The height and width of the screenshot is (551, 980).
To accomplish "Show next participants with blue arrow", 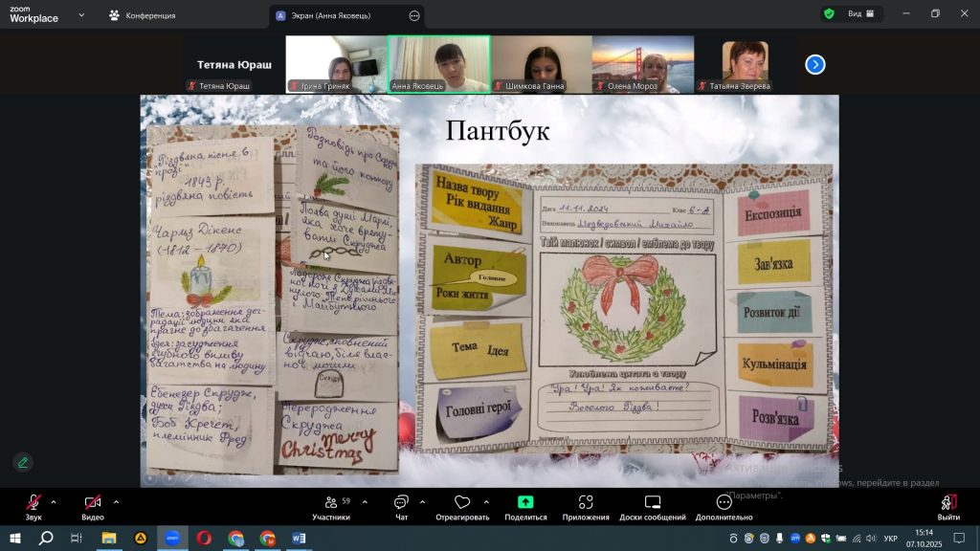I will point(815,64).
